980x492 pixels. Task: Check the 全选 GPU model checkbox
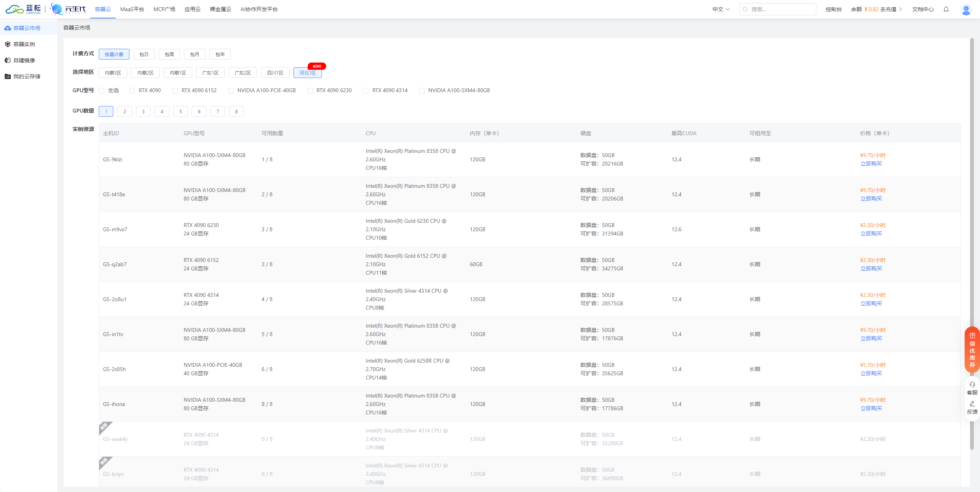[102, 91]
